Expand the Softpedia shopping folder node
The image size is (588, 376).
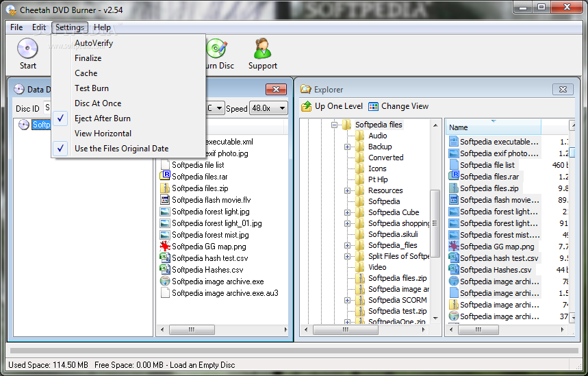coord(347,224)
